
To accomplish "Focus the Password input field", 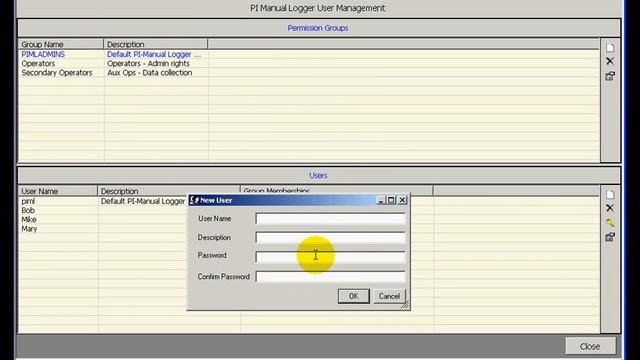I will [x=330, y=256].
